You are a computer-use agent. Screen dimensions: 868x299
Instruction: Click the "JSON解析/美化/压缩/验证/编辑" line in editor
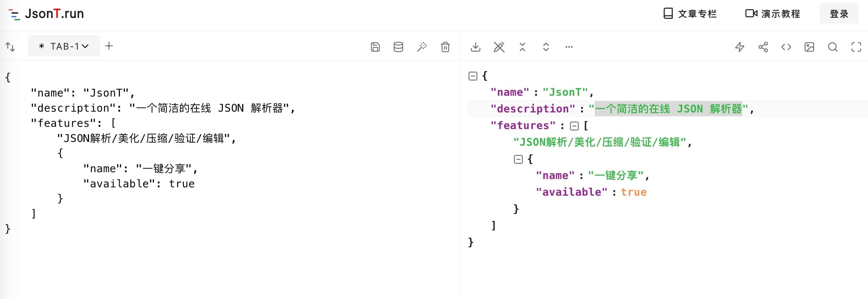coord(146,138)
